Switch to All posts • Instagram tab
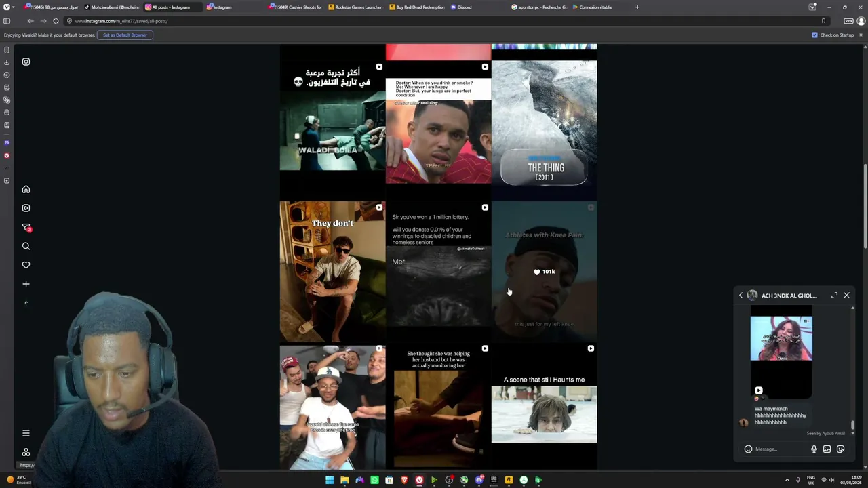The height and width of the screenshot is (488, 868). [172, 7]
